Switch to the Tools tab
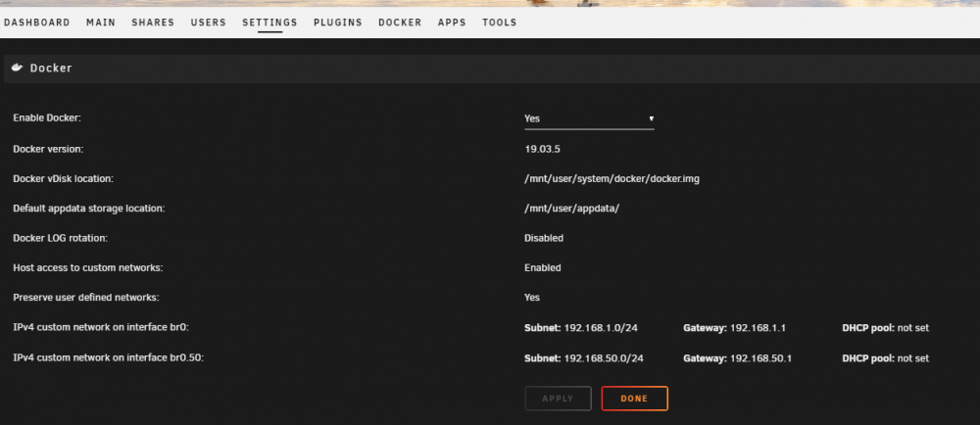The width and height of the screenshot is (980, 425). coord(500,23)
